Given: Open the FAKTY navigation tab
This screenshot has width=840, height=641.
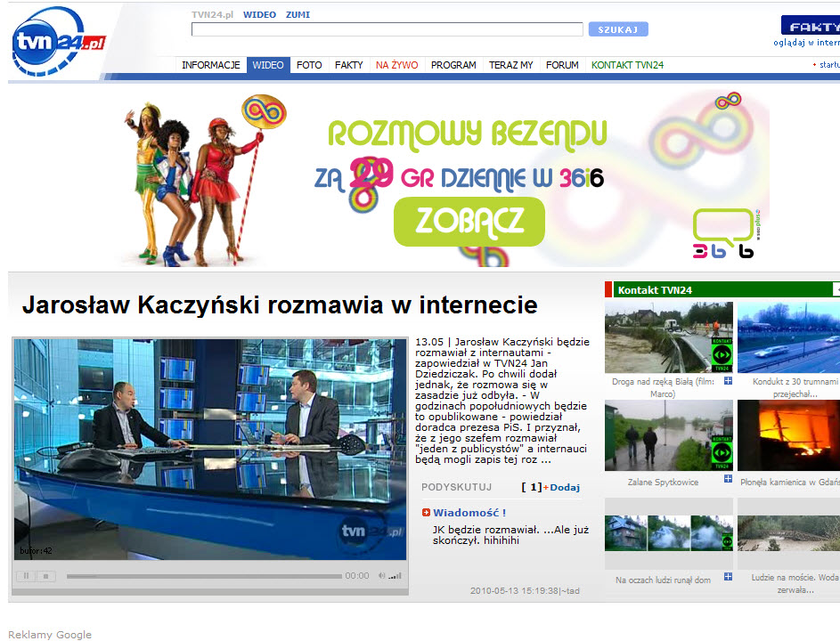Looking at the screenshot, I should [x=349, y=65].
